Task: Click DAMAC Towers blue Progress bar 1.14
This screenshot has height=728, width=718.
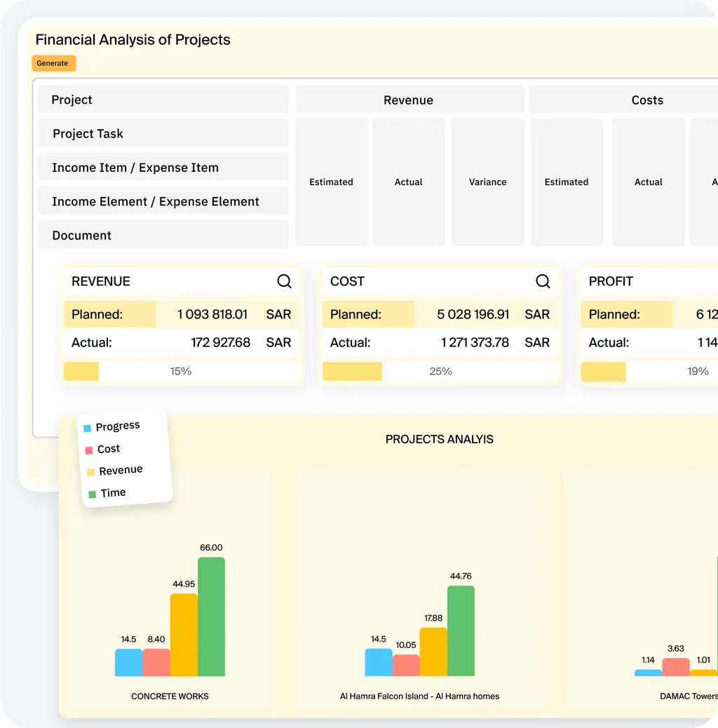Action: (648, 673)
